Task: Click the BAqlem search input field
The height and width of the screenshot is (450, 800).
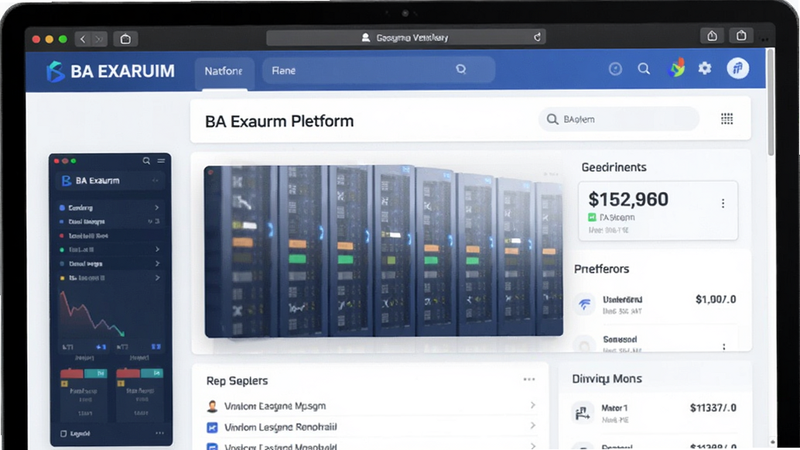Action: pos(619,119)
